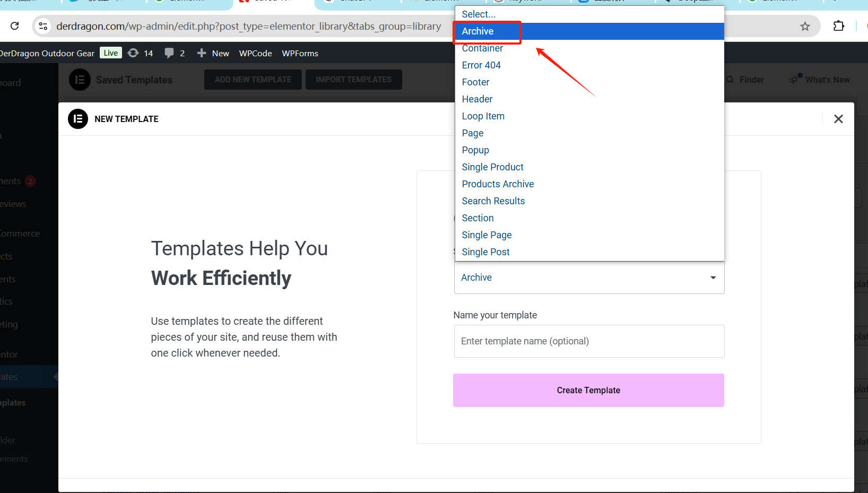Choose the Select... placeholder option

click(589, 14)
